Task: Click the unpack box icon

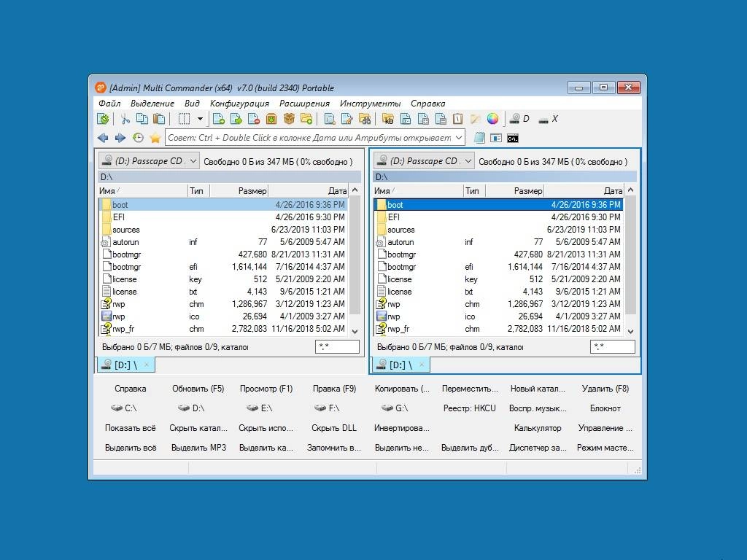Action: pos(289,119)
